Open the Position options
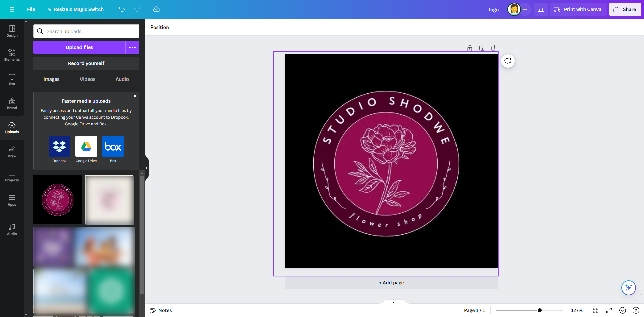The image size is (644, 317). (x=160, y=27)
